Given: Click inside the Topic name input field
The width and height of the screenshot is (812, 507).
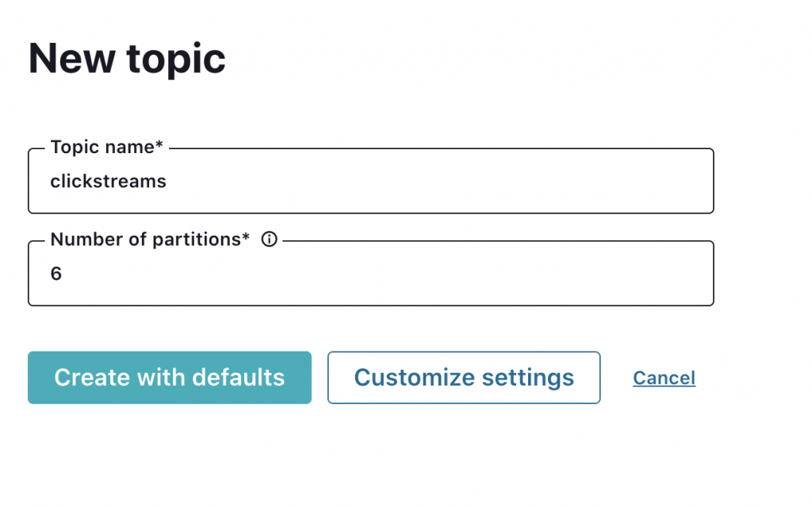Looking at the screenshot, I should pos(370,181).
